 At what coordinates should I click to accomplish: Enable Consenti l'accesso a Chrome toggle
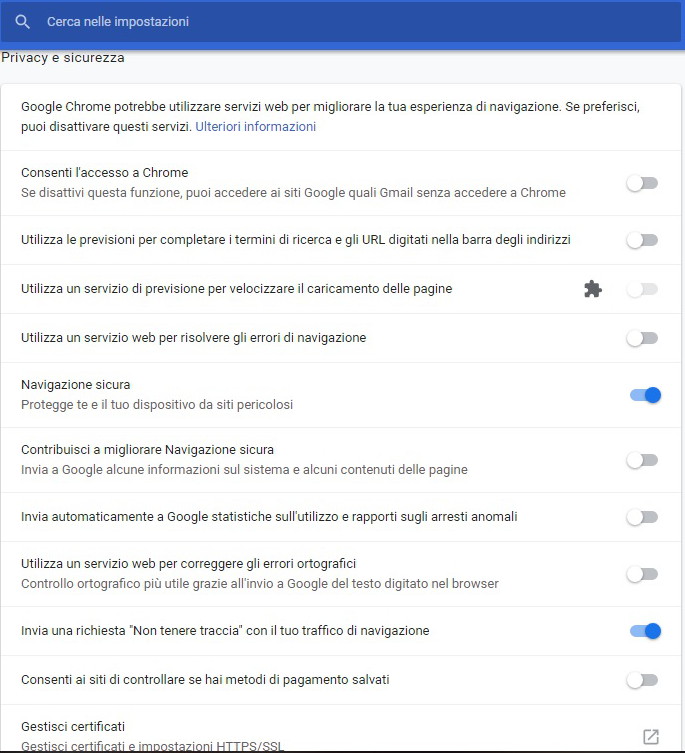(642, 183)
